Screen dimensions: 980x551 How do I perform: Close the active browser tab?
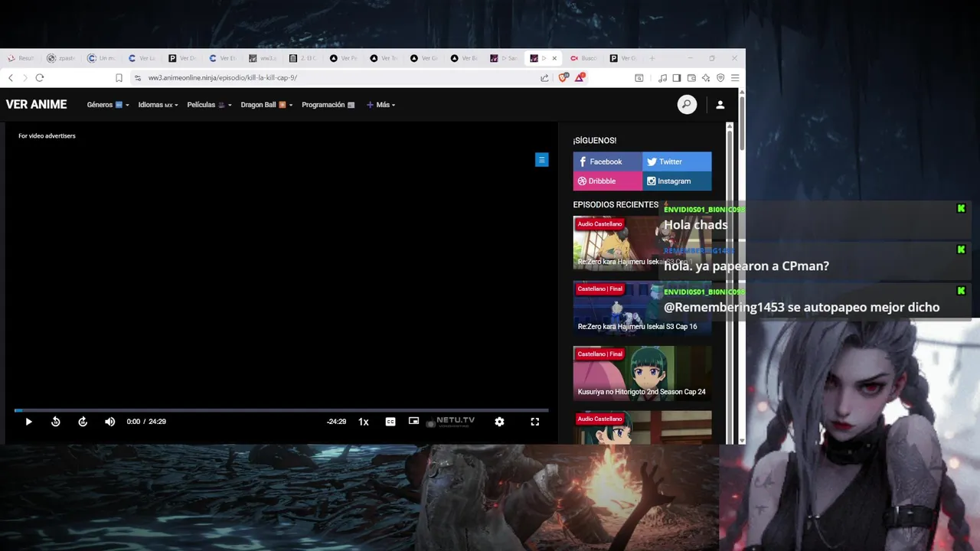point(554,58)
